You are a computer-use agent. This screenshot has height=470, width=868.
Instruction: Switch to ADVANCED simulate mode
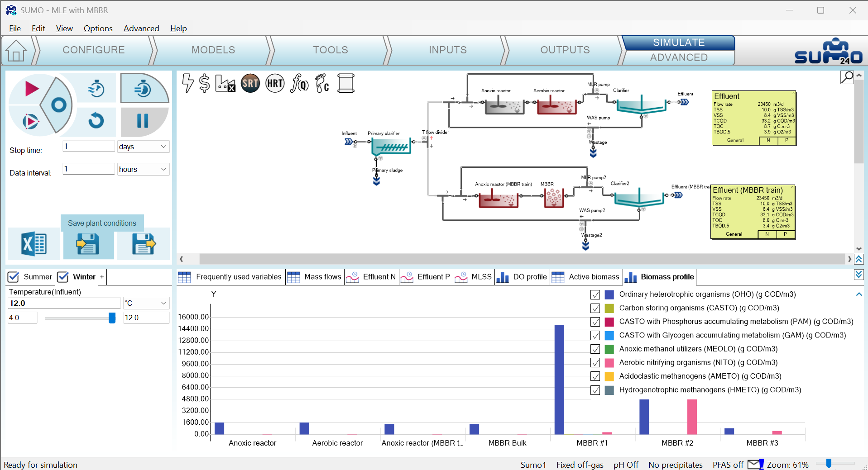click(x=679, y=57)
